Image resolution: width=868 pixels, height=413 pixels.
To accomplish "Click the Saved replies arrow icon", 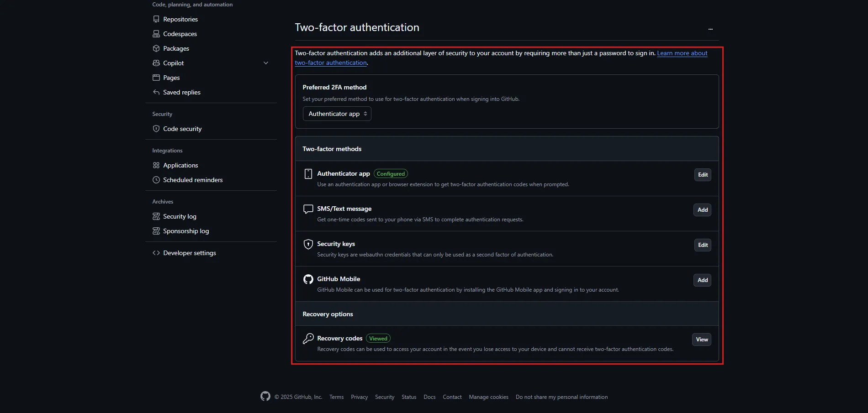I will click(x=156, y=92).
